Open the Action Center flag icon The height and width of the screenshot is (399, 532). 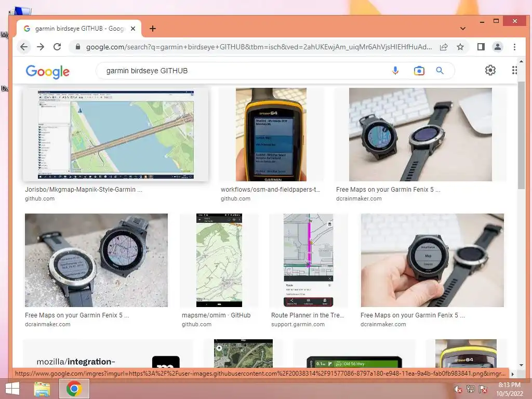click(x=483, y=389)
